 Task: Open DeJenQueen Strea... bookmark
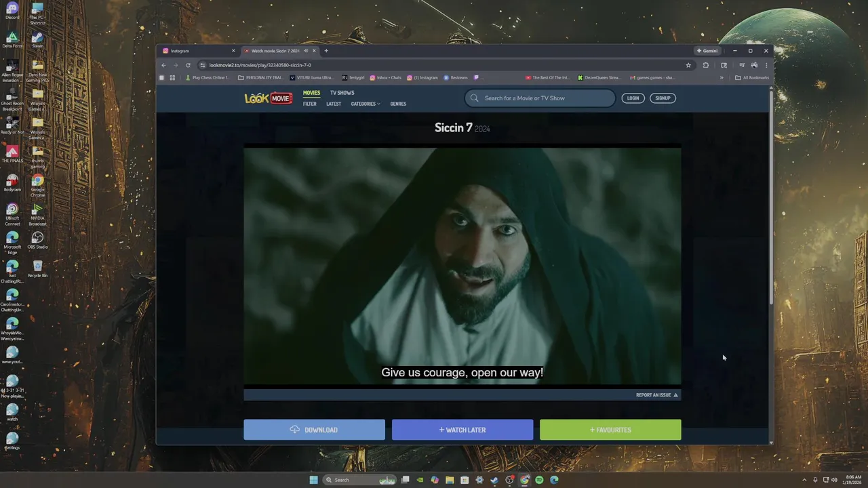599,78
